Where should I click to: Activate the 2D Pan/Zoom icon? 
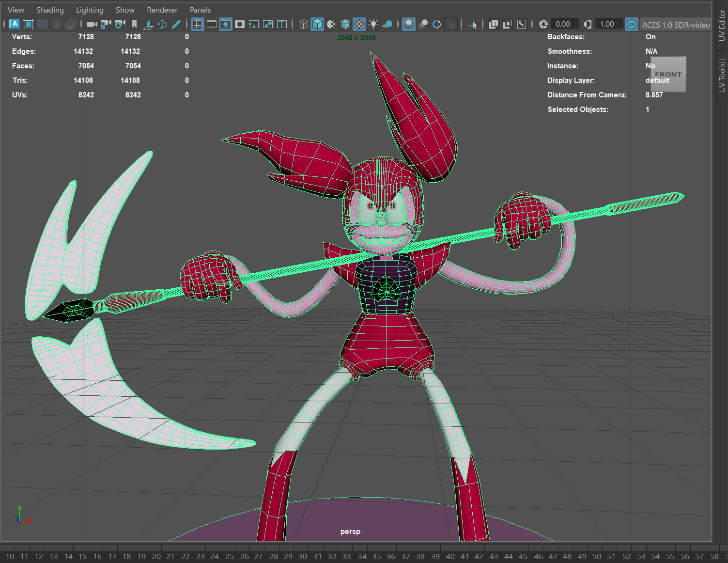click(x=162, y=24)
